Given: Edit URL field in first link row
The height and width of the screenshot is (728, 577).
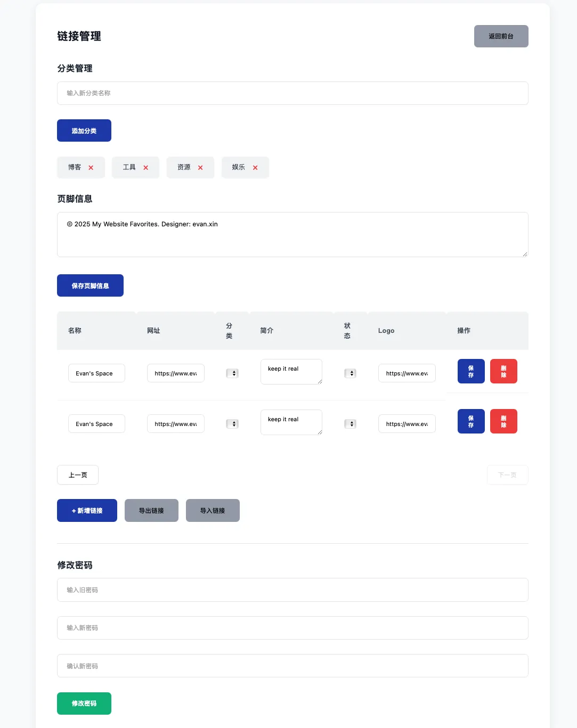Looking at the screenshot, I should [x=176, y=373].
